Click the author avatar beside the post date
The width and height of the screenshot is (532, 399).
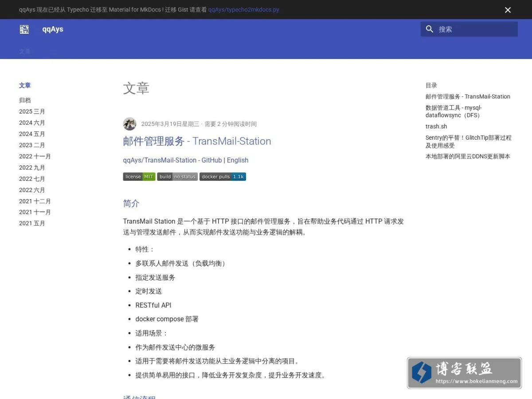pyautogui.click(x=129, y=124)
